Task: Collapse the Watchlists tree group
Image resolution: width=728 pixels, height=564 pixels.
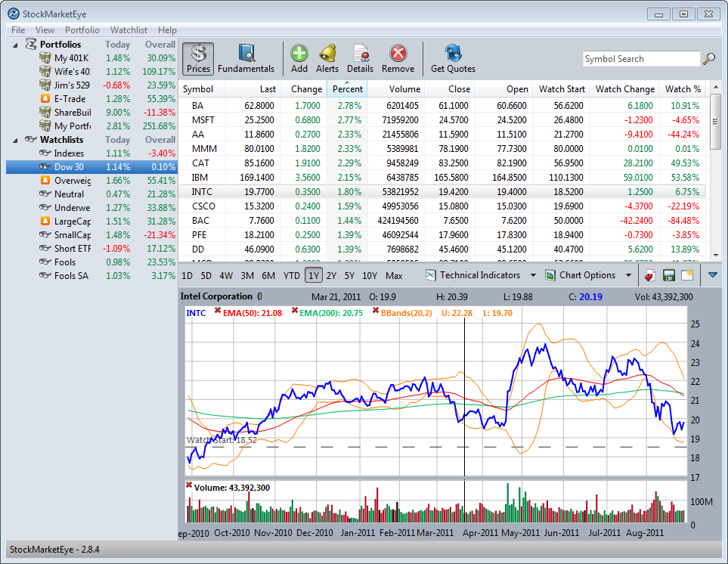Action: (15, 140)
